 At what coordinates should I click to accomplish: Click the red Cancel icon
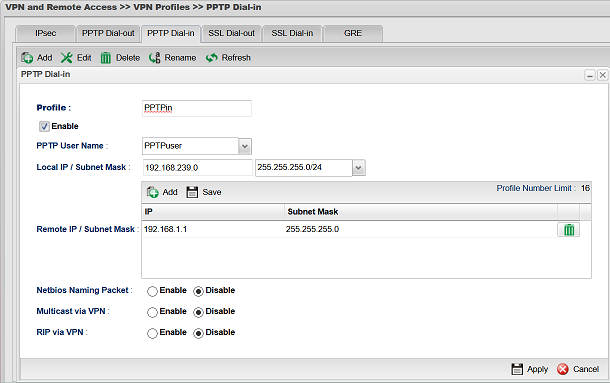563,369
